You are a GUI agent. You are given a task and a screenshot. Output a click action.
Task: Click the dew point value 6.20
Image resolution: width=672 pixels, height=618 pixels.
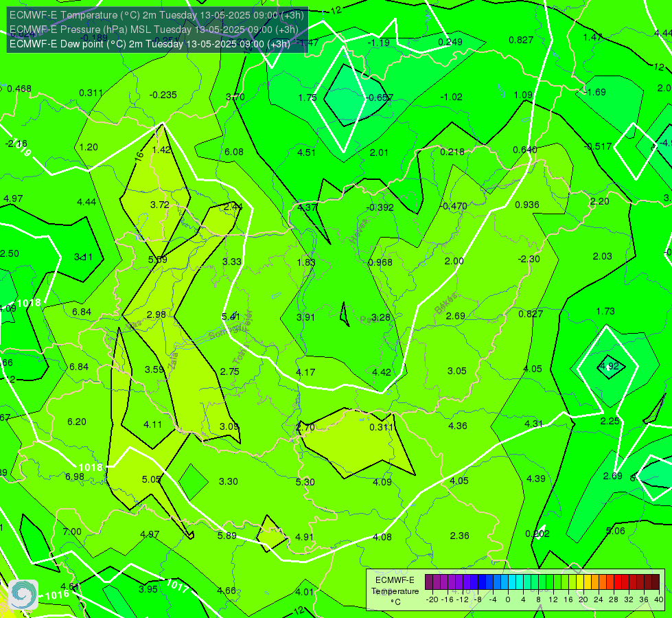point(77,422)
